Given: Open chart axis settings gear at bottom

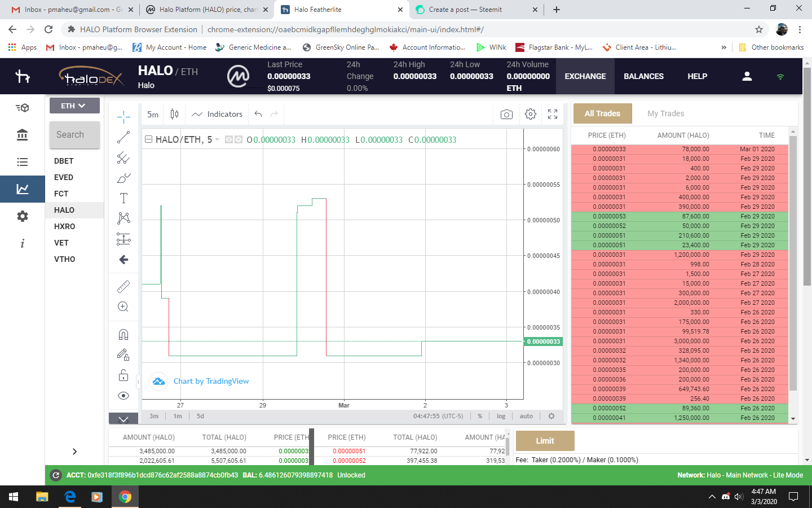Looking at the screenshot, I should point(551,416).
